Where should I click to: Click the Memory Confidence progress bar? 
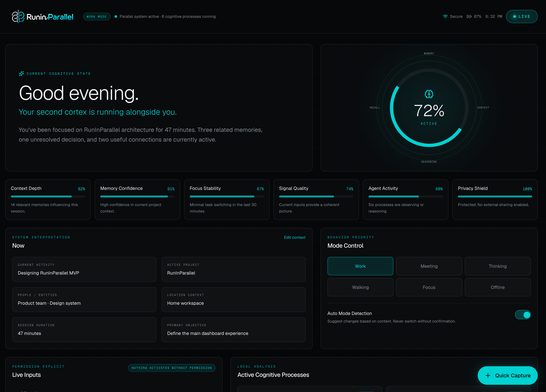(x=137, y=196)
